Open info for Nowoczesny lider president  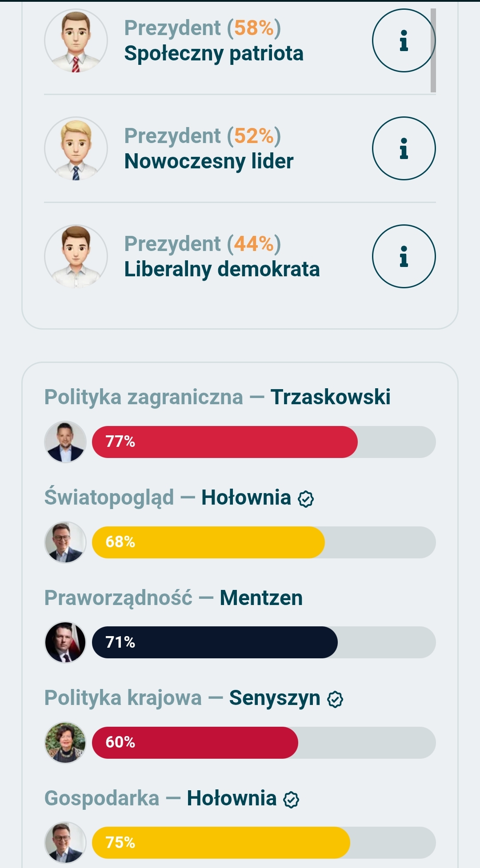coord(404,148)
